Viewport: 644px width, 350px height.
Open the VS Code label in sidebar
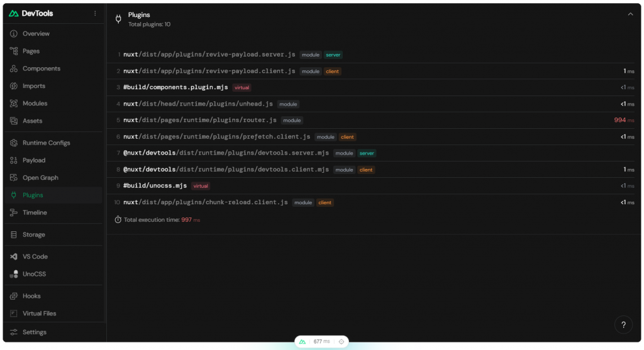click(35, 256)
